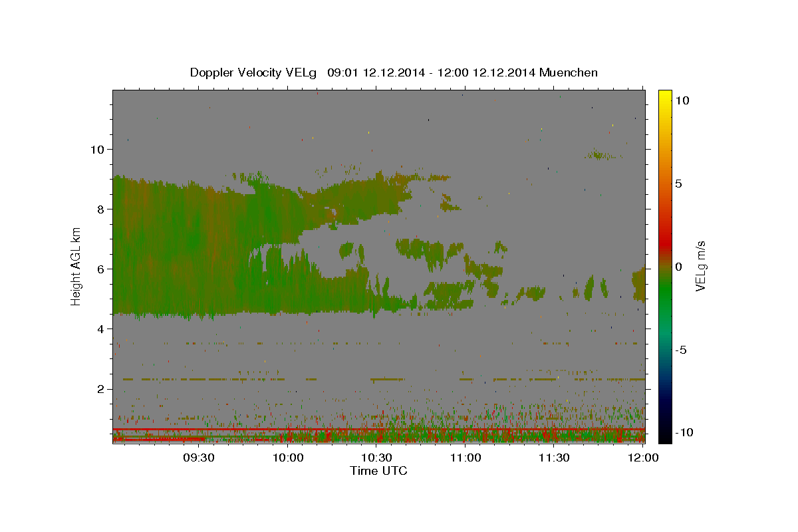The image size is (798, 532).
Task: Click the red horizontal band near ground
Action: click(x=378, y=430)
